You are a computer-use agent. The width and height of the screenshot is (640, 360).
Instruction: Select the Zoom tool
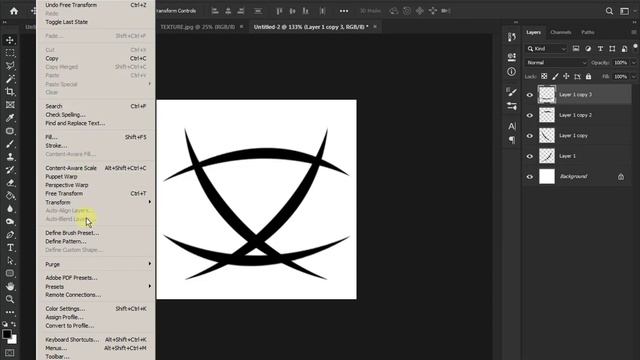coord(10,299)
